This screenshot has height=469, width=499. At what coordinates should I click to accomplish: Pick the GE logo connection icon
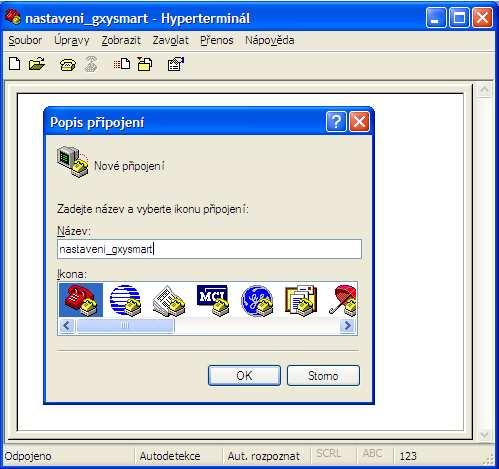[257, 301]
